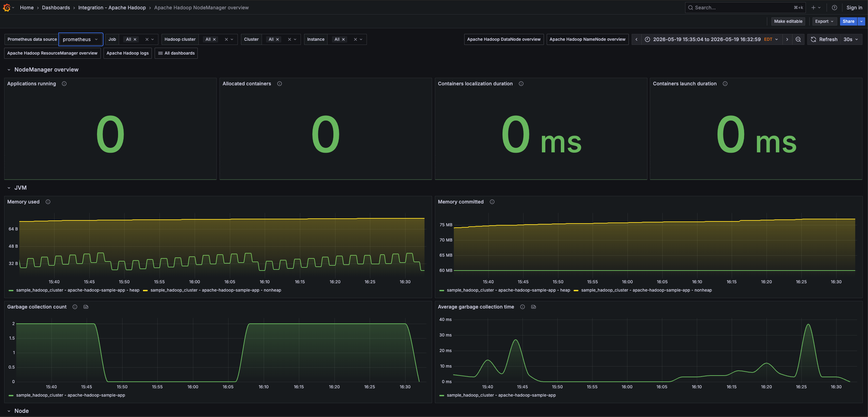The width and height of the screenshot is (868, 417).
Task: Open Share options dropdown arrow
Action: pos(861,21)
